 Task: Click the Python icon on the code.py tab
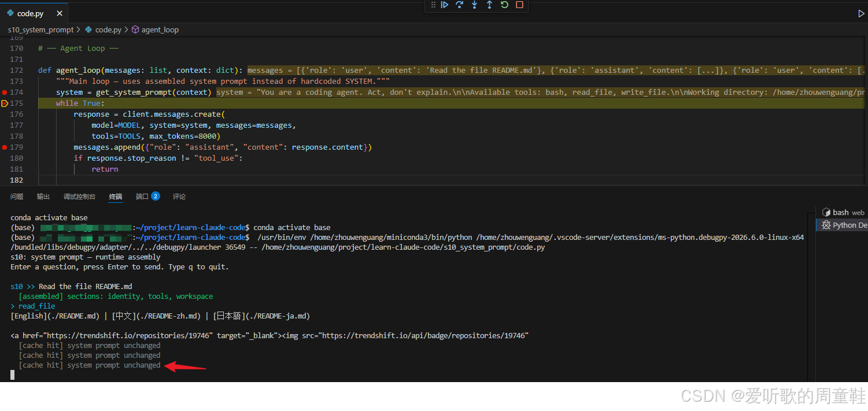[x=10, y=13]
